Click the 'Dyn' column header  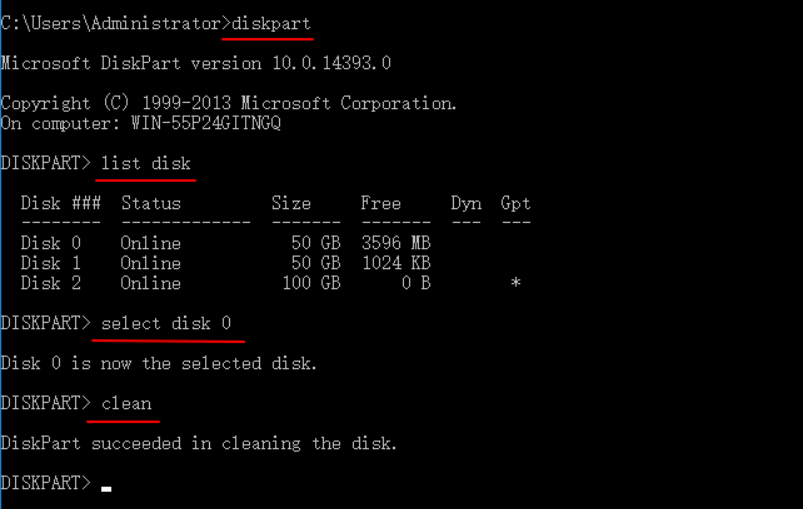466,203
